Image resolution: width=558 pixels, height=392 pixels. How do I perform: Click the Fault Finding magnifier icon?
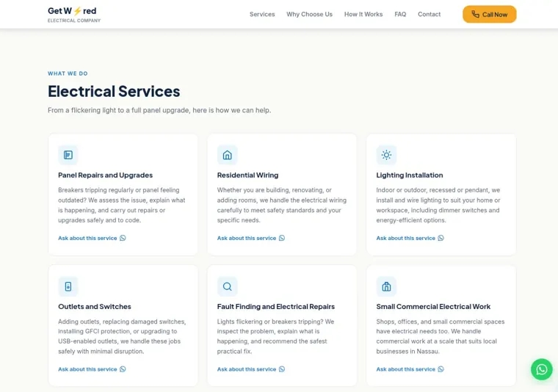point(227,286)
